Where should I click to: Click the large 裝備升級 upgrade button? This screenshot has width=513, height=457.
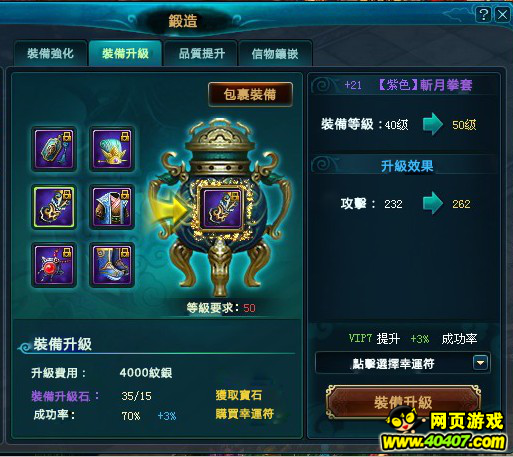tap(403, 402)
